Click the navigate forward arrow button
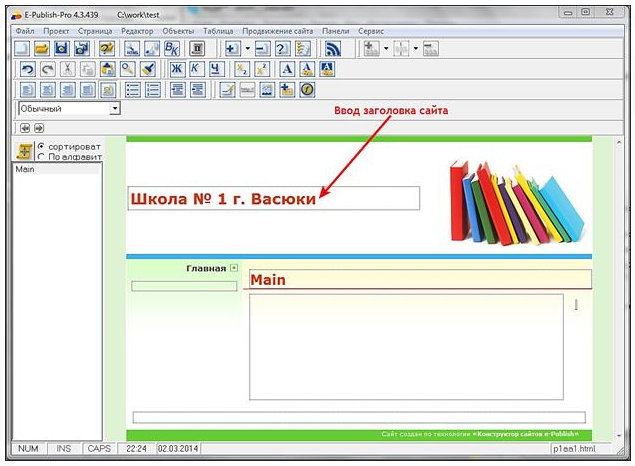Screen dimensions: 635x466 coord(39,128)
